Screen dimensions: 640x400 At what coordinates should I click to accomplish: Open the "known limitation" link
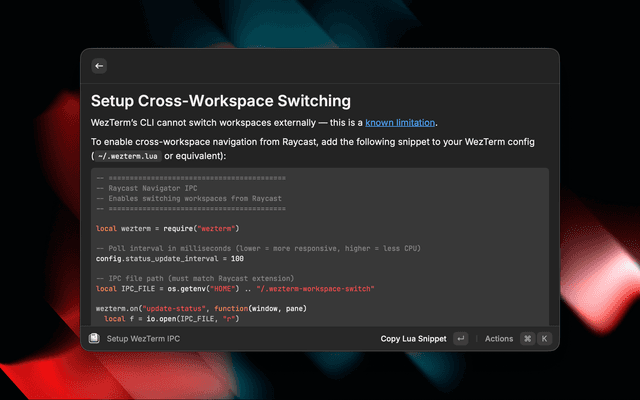400,123
